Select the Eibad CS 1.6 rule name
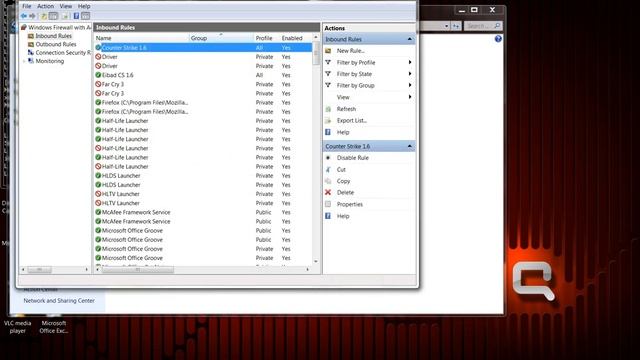 [x=118, y=75]
